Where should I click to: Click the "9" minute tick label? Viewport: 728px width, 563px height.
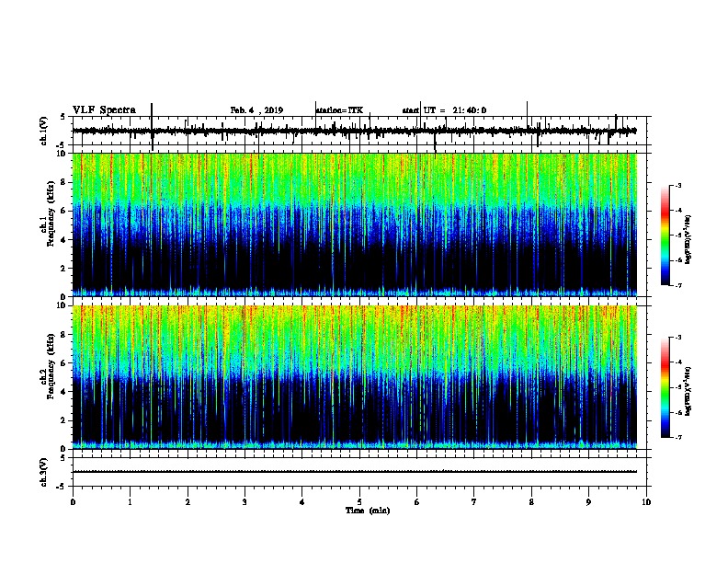tap(588, 502)
